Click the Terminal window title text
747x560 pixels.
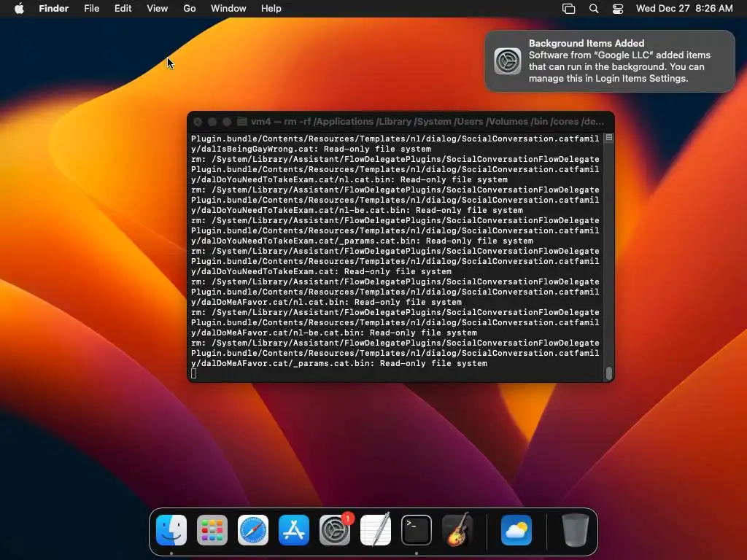click(427, 122)
